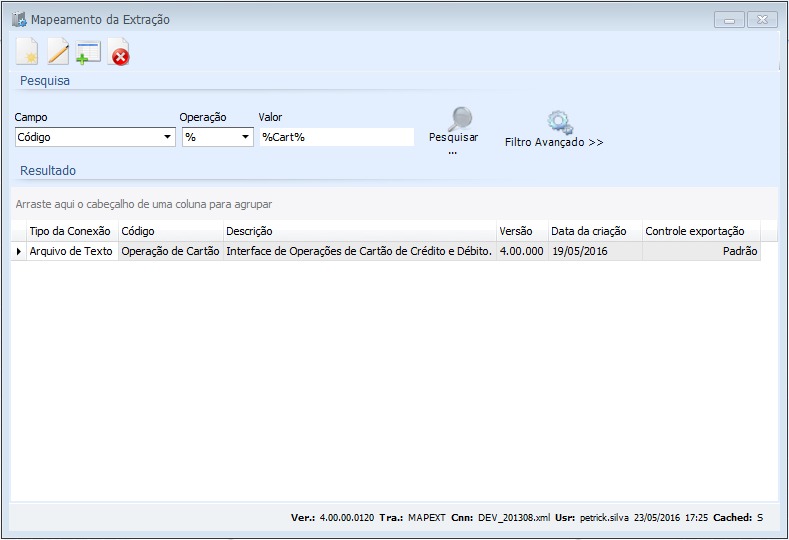Viewport: 789px width, 540px height.
Task: Click the Data da criação column header
Action: (x=594, y=231)
